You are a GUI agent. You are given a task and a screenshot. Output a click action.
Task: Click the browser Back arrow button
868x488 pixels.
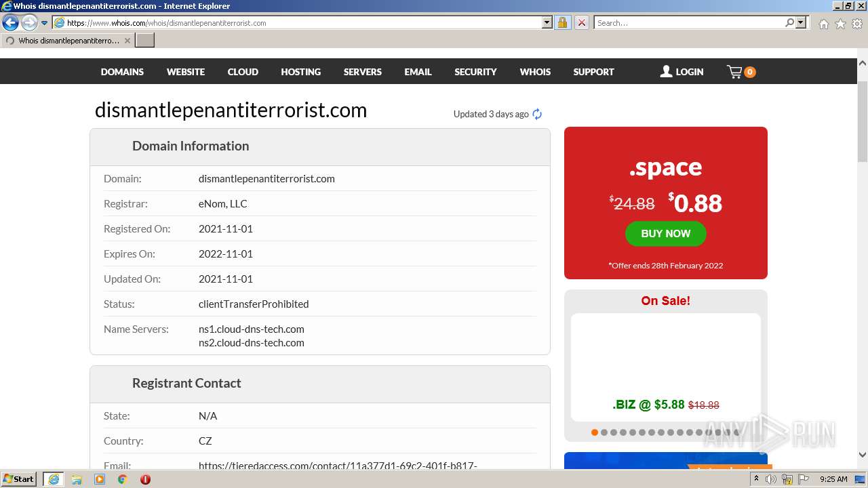(x=10, y=22)
